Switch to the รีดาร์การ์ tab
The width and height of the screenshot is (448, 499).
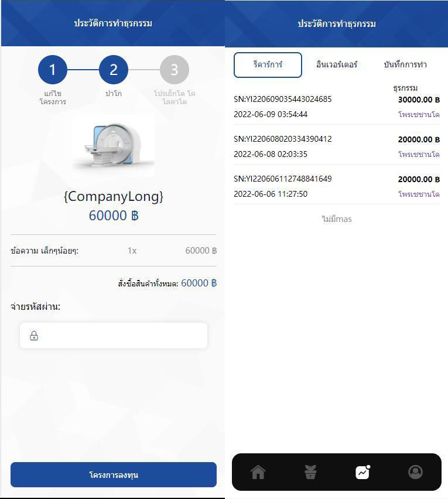click(268, 65)
